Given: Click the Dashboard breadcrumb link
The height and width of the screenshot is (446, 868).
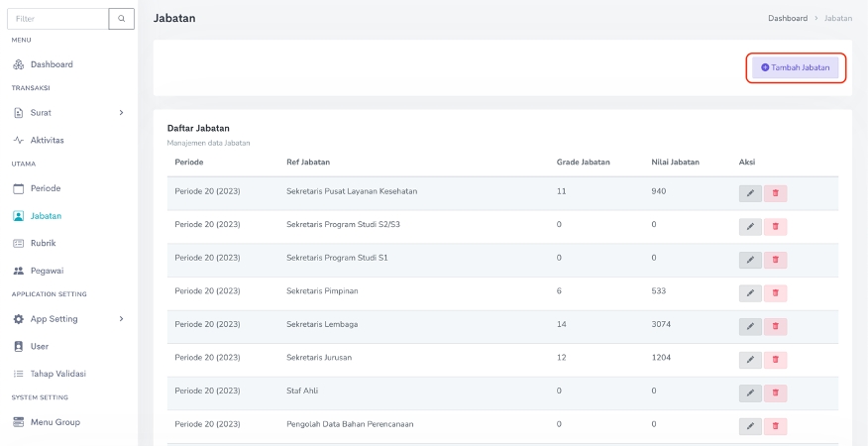Looking at the screenshot, I should coord(788,18).
